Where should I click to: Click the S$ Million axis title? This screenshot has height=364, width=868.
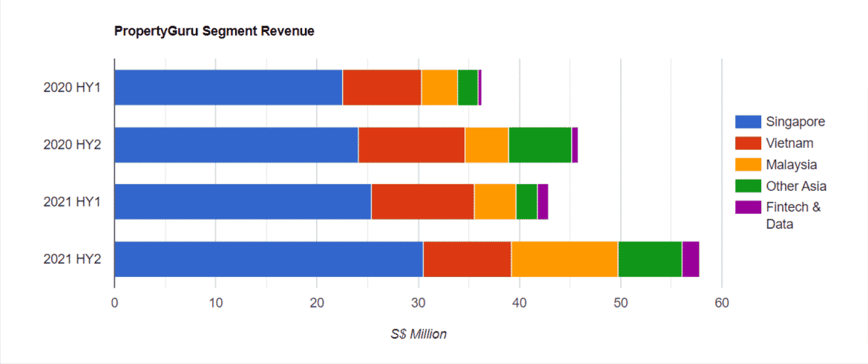pos(418,334)
